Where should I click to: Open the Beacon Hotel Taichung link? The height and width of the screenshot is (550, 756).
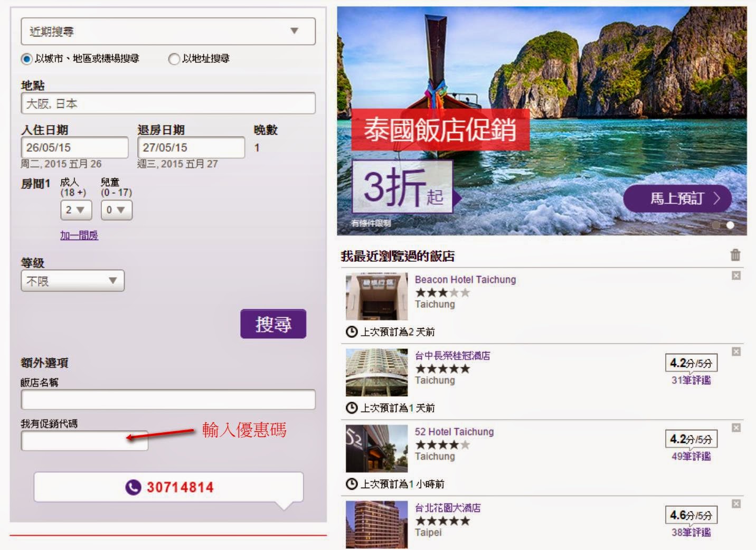point(465,280)
